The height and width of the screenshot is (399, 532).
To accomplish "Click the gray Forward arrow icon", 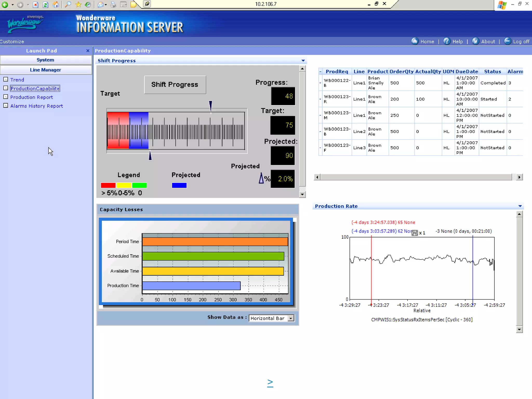I will (20, 4).
